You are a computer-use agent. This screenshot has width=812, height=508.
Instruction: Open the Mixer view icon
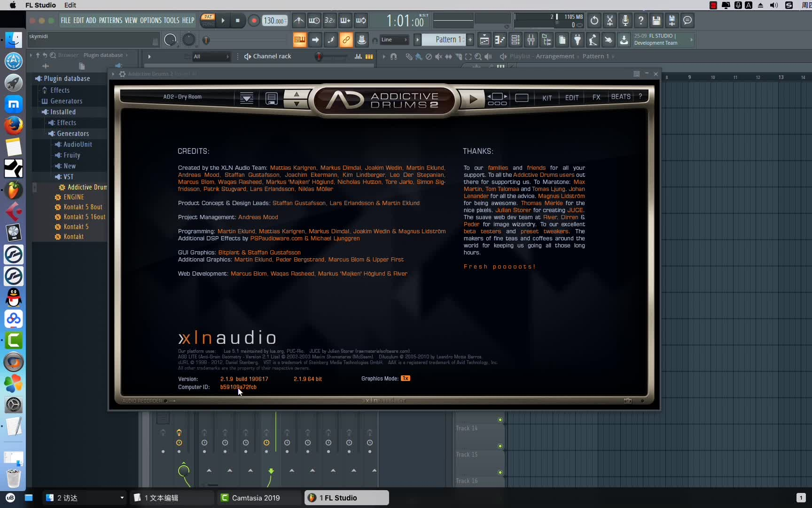(x=531, y=40)
